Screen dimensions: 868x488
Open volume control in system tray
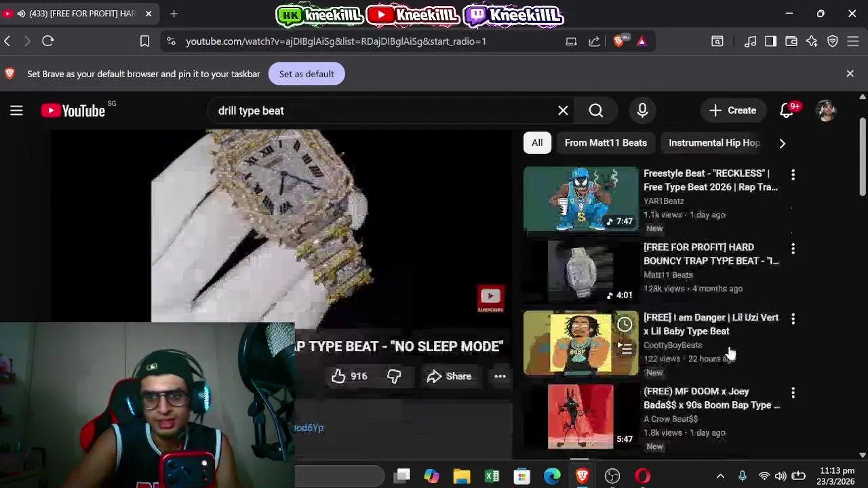[x=781, y=476]
